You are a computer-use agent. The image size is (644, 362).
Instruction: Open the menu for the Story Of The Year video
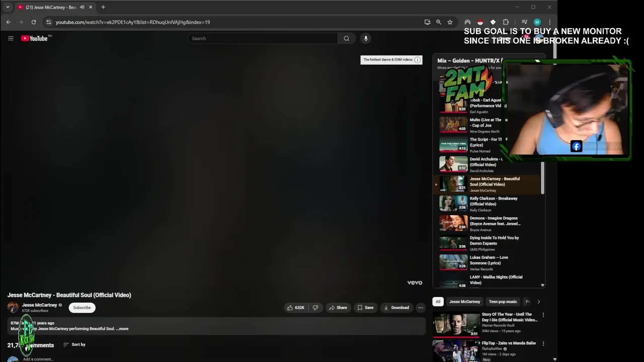coord(543,315)
